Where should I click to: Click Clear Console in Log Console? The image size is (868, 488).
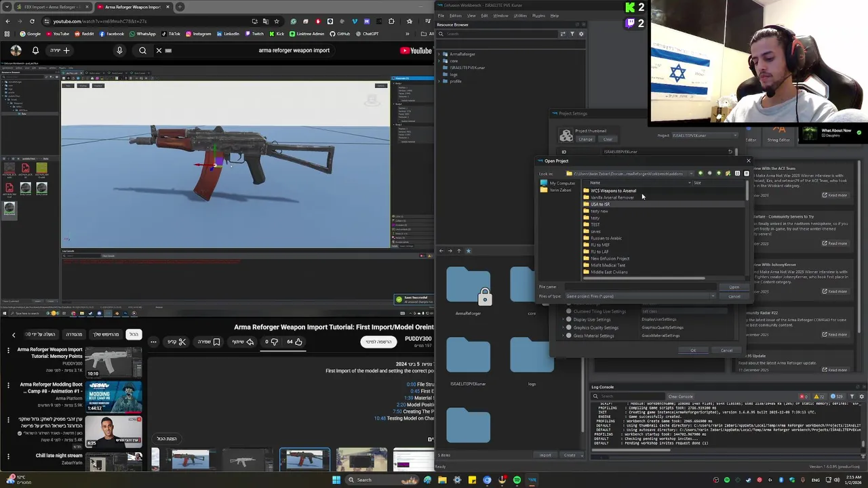pos(681,396)
